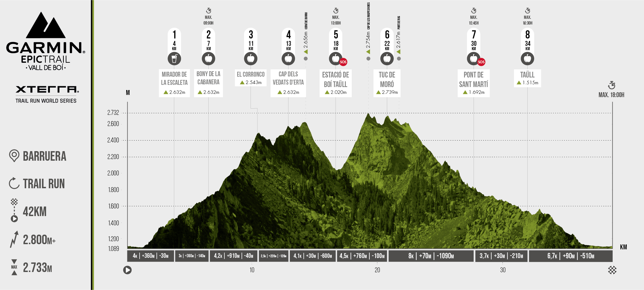This screenshot has height=290, width=644.
Task: Click the stopwatch icon above 15:45H
Action: pos(474,11)
